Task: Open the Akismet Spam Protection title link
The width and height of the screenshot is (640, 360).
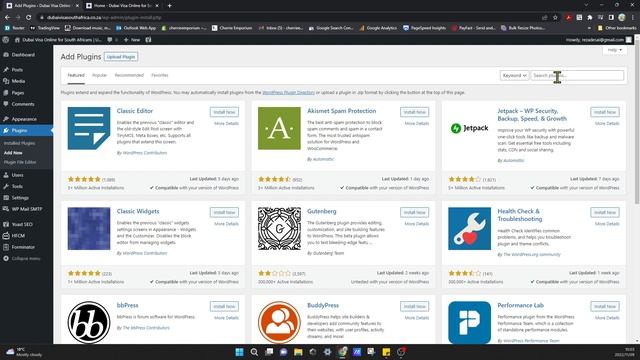Action: (341, 111)
